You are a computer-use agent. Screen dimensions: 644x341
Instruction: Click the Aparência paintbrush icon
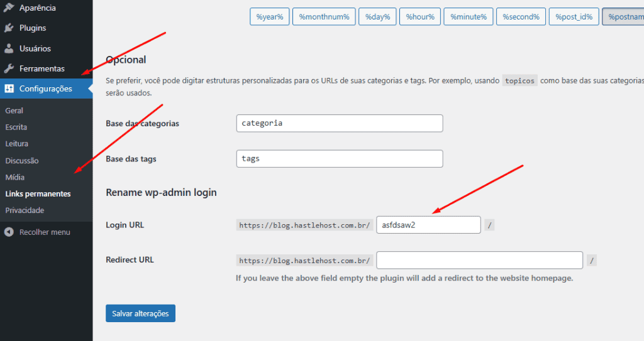(9, 8)
